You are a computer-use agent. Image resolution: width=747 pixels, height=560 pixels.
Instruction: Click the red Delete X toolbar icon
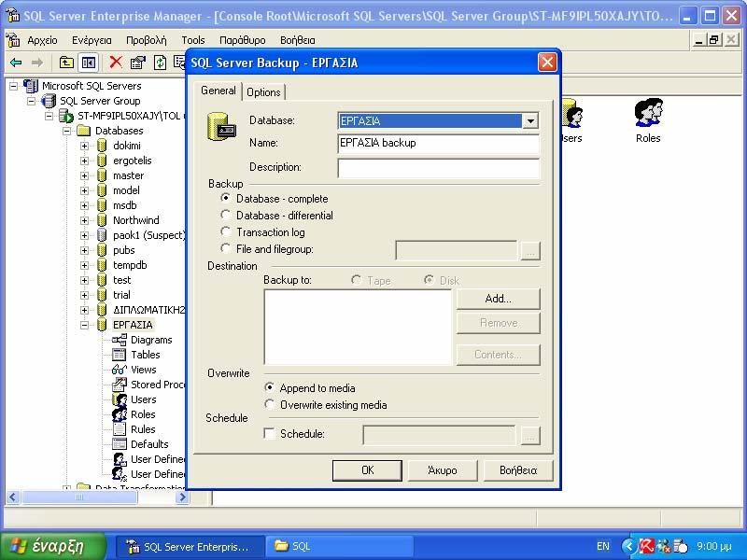tap(115, 62)
